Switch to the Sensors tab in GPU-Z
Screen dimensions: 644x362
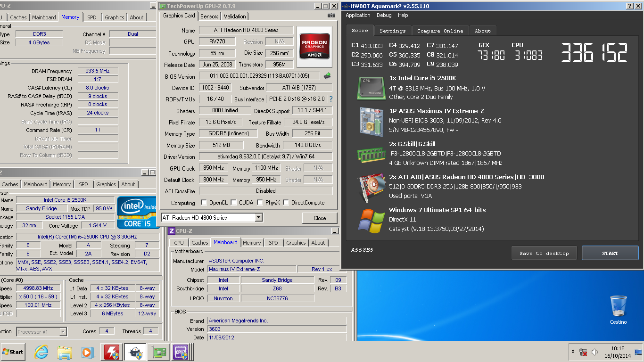click(209, 16)
